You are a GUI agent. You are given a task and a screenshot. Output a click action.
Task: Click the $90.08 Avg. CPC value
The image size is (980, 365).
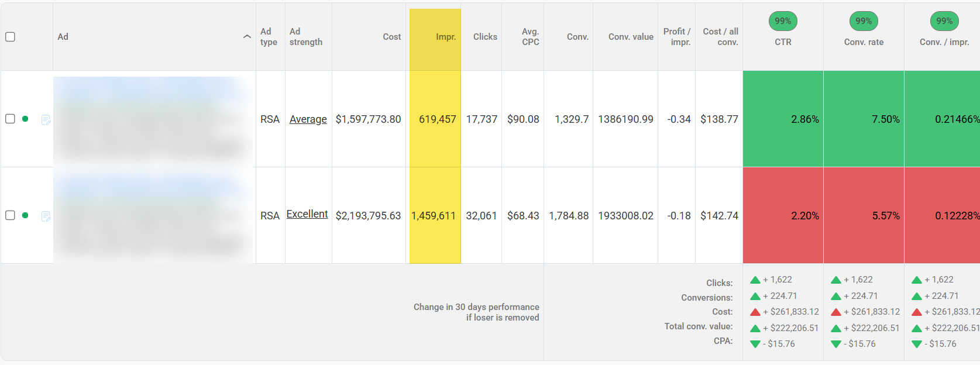[x=523, y=119]
